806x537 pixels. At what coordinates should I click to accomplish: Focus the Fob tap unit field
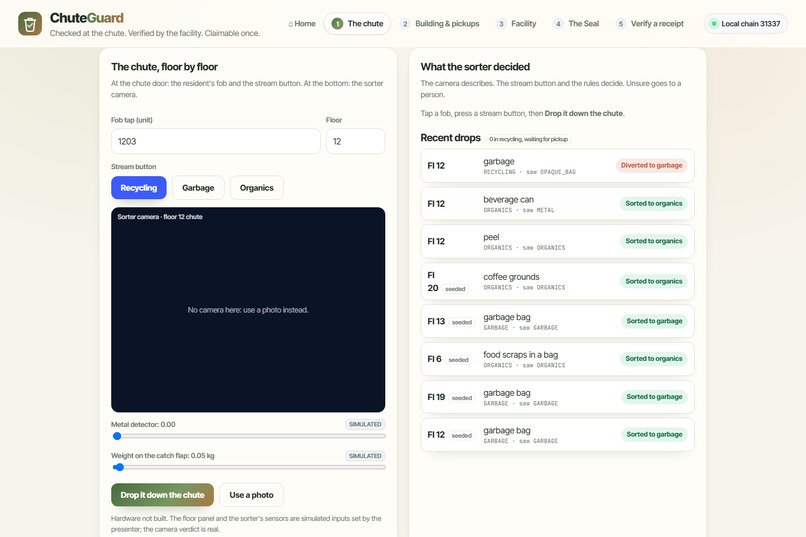[x=216, y=141]
